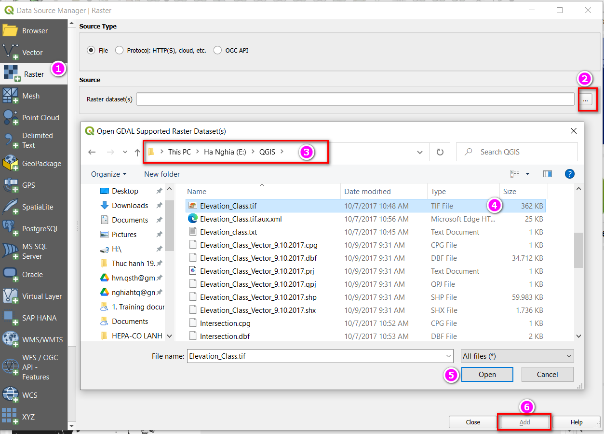Image resolution: width=604 pixels, height=434 pixels.
Task: Open view options dropdown arrow
Action: tap(528, 174)
